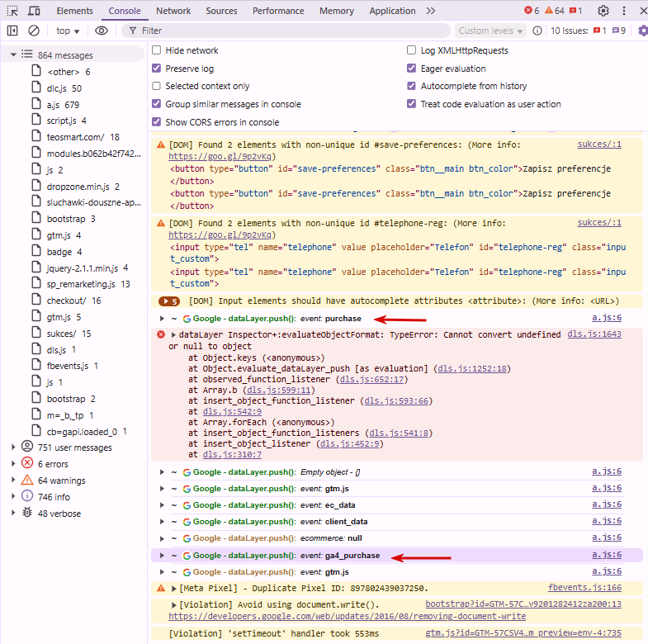Clear the console with the clear icon
648x644 pixels.
[x=34, y=31]
